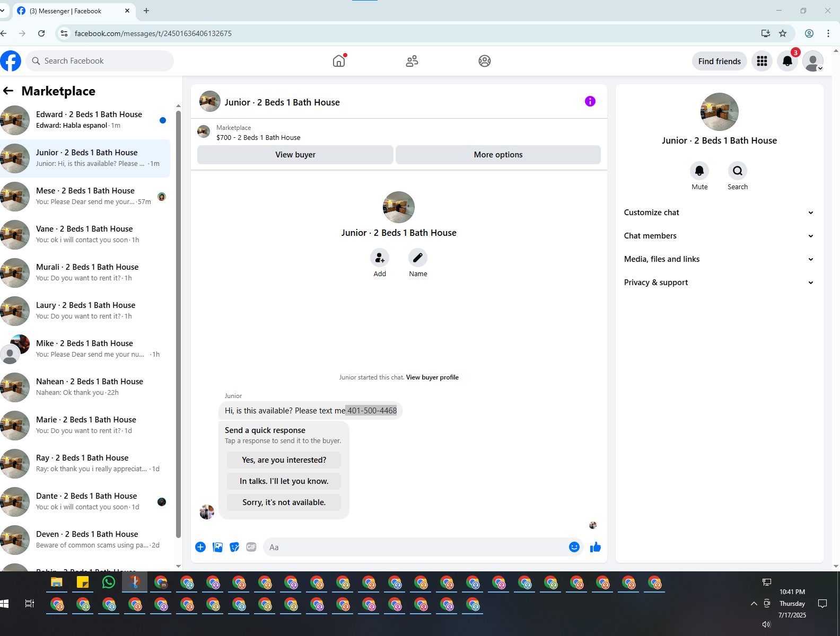The image size is (840, 636).
Task: Open the Chrome three-dot menu
Action: tap(828, 33)
